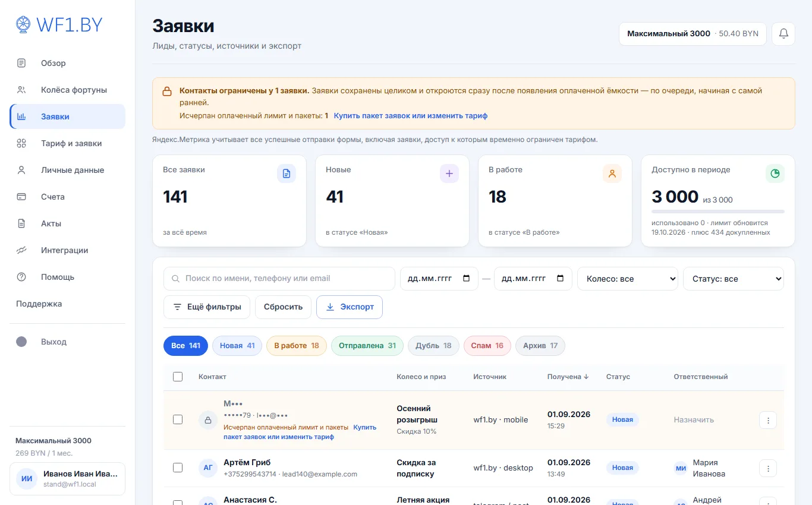Click the Обзор sidebar icon
The height and width of the screenshot is (505, 812).
coord(21,63)
